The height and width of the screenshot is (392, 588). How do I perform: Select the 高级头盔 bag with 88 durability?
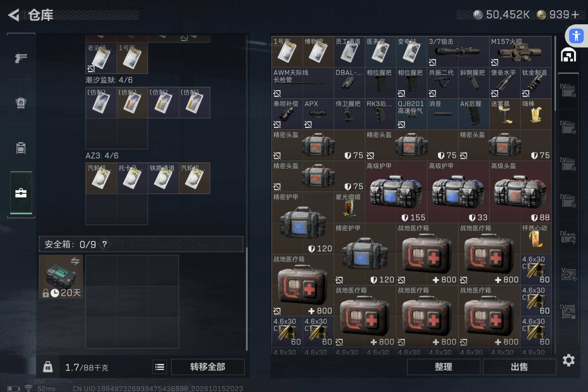tap(520, 192)
